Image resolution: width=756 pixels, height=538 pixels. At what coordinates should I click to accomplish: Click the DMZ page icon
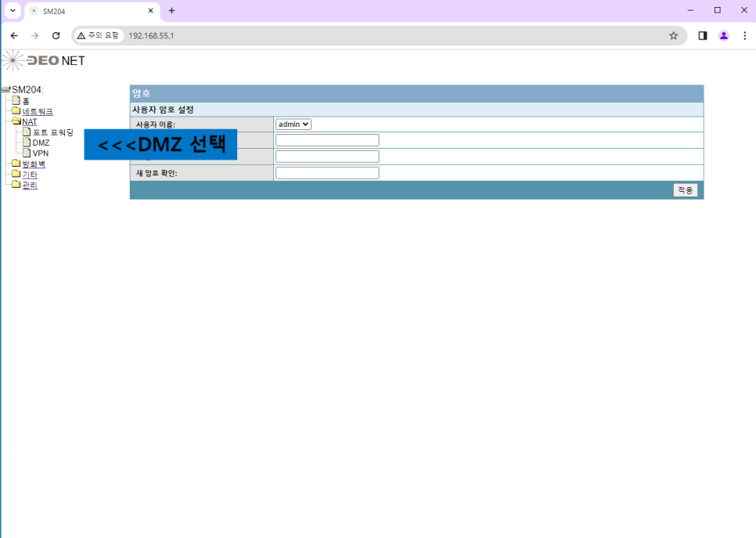27,143
